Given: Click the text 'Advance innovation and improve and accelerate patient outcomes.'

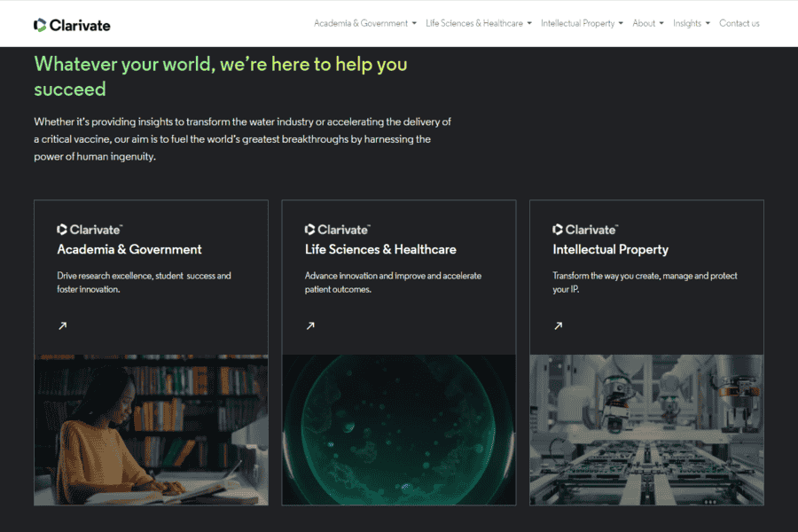Looking at the screenshot, I should pos(393,283).
